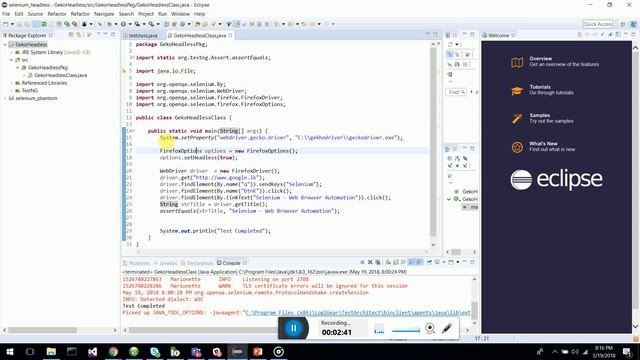The image size is (640, 360).
Task: Collapse the src folder node
Action: click(11, 60)
